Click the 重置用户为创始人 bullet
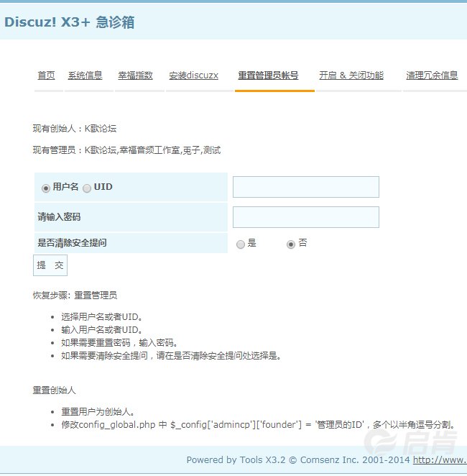Screen dimensions: 467x476 (x=98, y=411)
